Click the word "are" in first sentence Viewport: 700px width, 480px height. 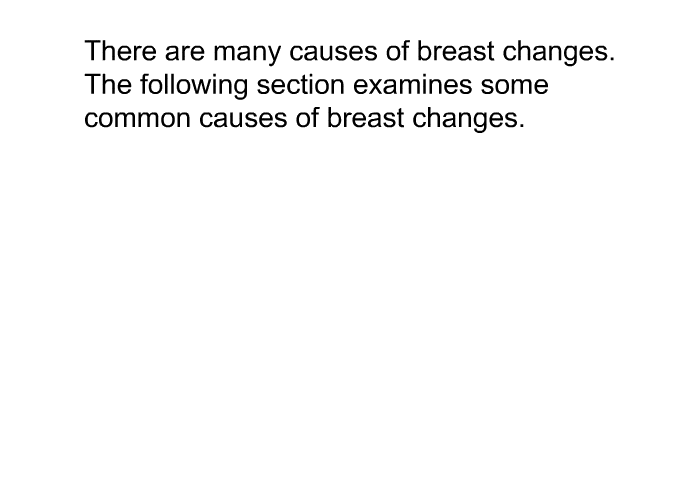[185, 53]
